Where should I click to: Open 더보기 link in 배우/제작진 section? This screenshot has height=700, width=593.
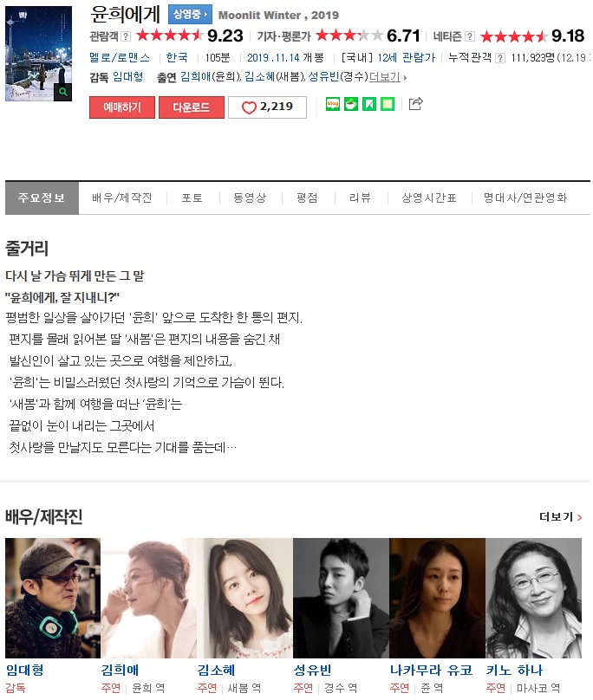[561, 517]
